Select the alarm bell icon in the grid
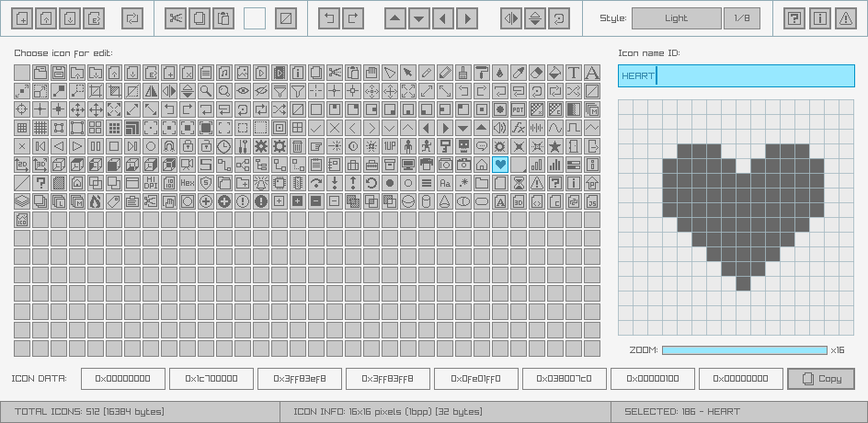The image size is (868, 423). (261, 183)
